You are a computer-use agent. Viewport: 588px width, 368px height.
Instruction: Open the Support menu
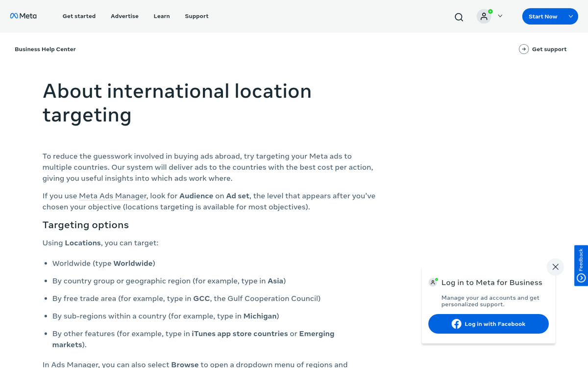196,16
